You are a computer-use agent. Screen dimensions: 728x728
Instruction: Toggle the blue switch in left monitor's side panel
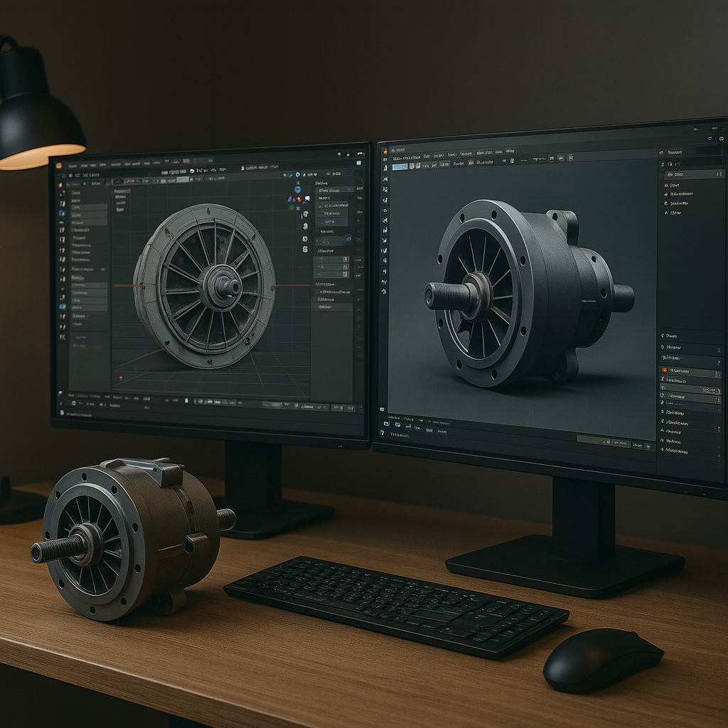(x=348, y=240)
